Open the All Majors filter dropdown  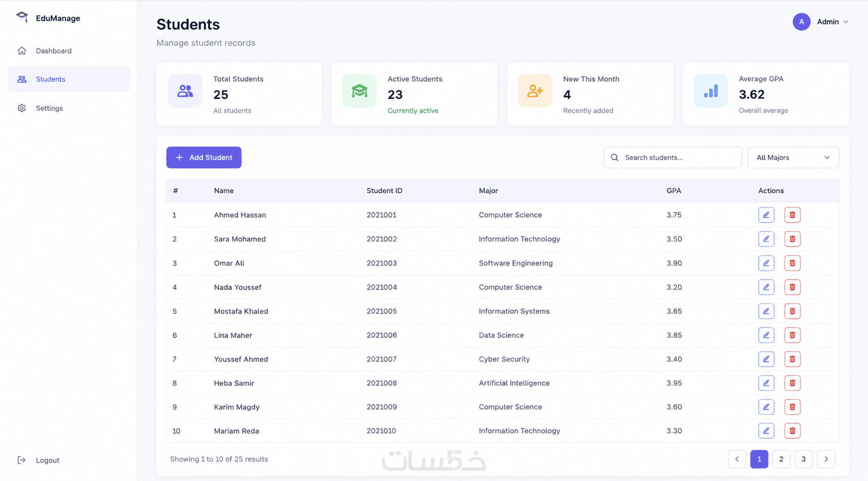click(793, 158)
